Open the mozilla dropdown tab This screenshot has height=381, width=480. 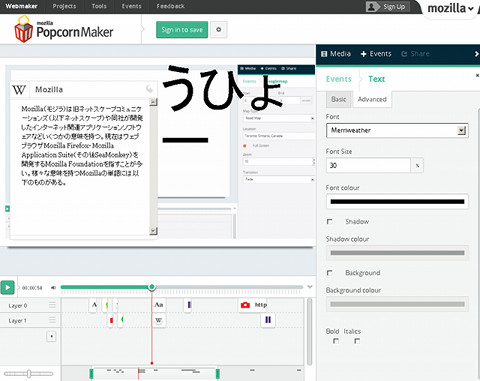(450, 8)
